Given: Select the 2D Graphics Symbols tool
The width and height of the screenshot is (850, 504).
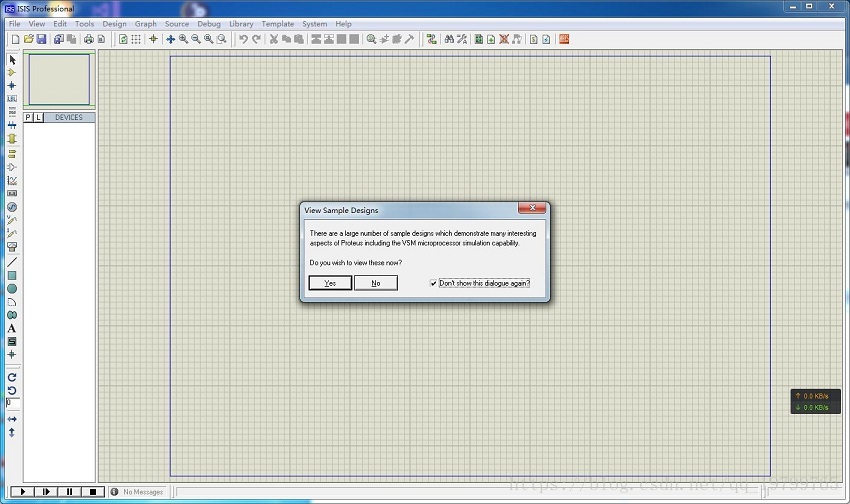Looking at the screenshot, I should click(12, 341).
